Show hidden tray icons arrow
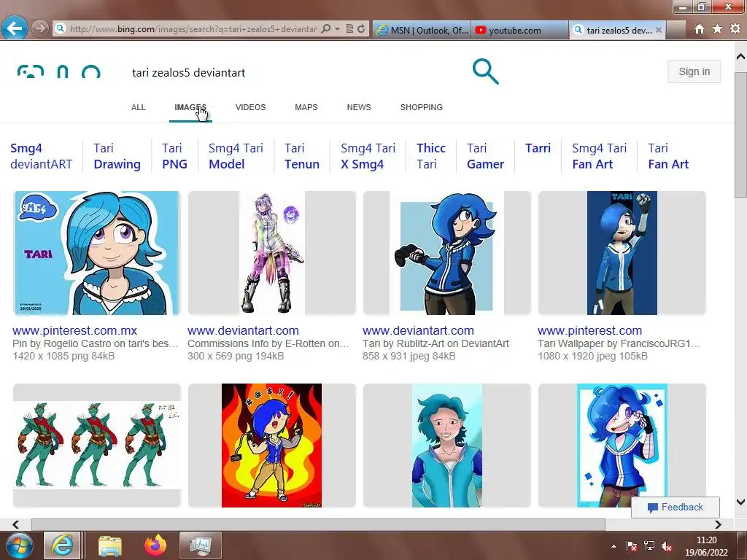 614,546
